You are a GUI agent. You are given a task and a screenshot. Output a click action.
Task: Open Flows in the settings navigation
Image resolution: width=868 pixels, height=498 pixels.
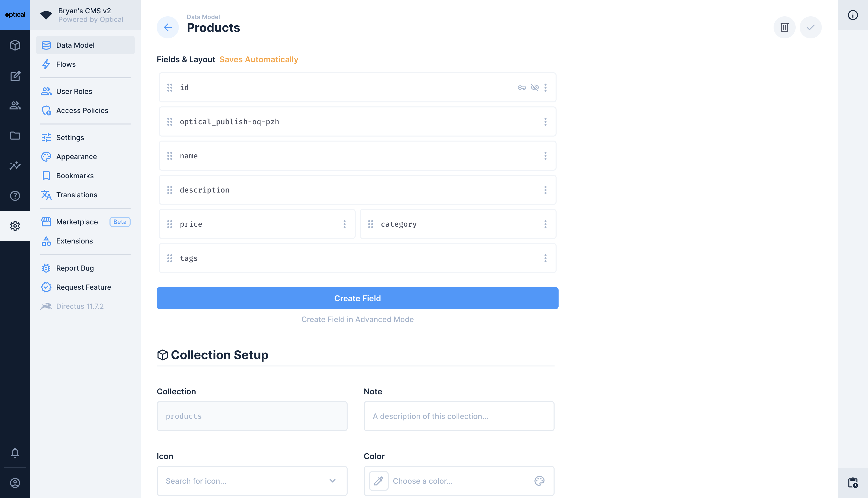pos(66,64)
